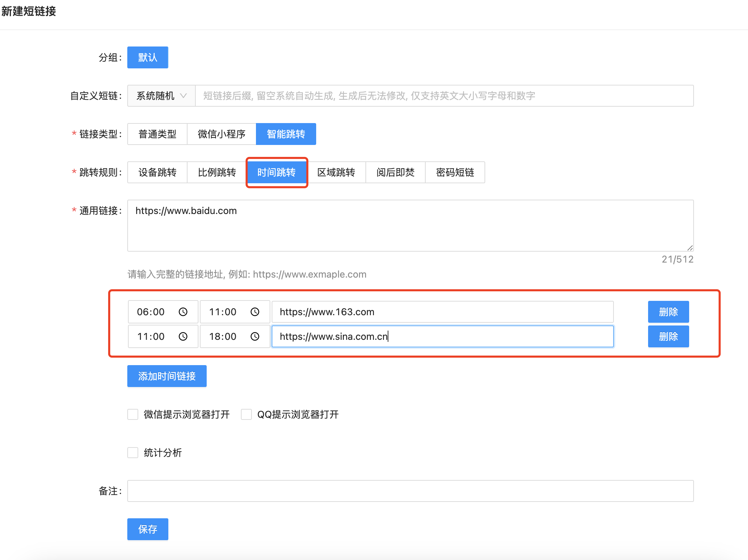Delete the 163.com time link row
748x560 pixels.
pos(668,312)
